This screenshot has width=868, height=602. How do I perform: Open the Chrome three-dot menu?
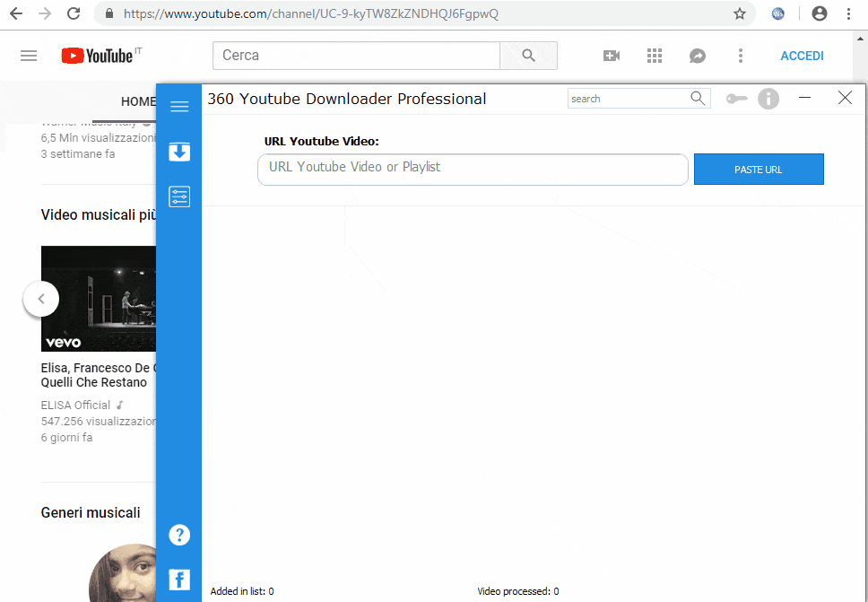tap(848, 13)
